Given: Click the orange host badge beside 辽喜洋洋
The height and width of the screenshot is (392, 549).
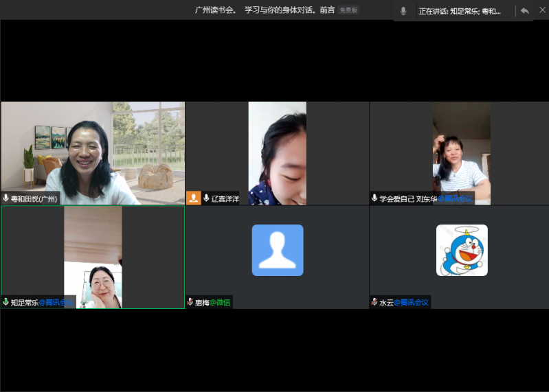Looking at the screenshot, I should coord(194,198).
